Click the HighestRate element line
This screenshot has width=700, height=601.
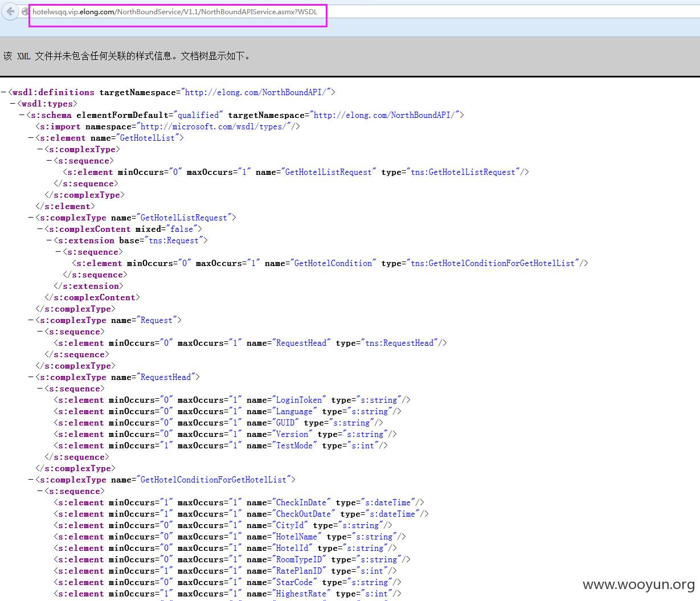(x=227, y=594)
